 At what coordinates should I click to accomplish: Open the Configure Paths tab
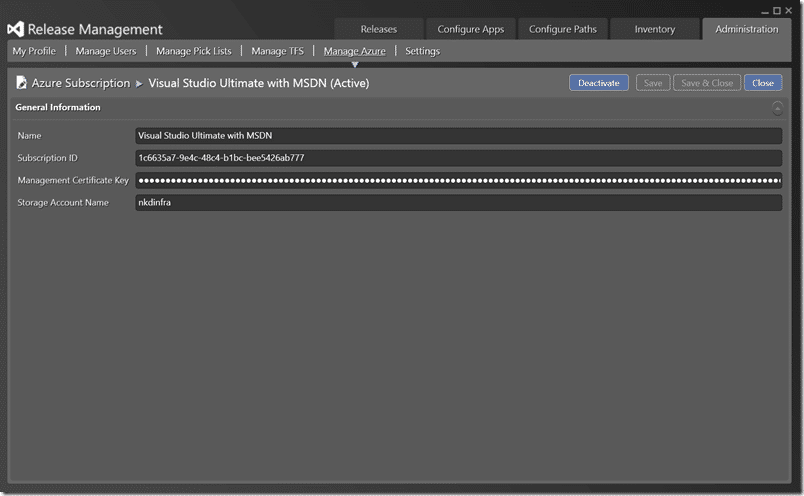click(562, 29)
